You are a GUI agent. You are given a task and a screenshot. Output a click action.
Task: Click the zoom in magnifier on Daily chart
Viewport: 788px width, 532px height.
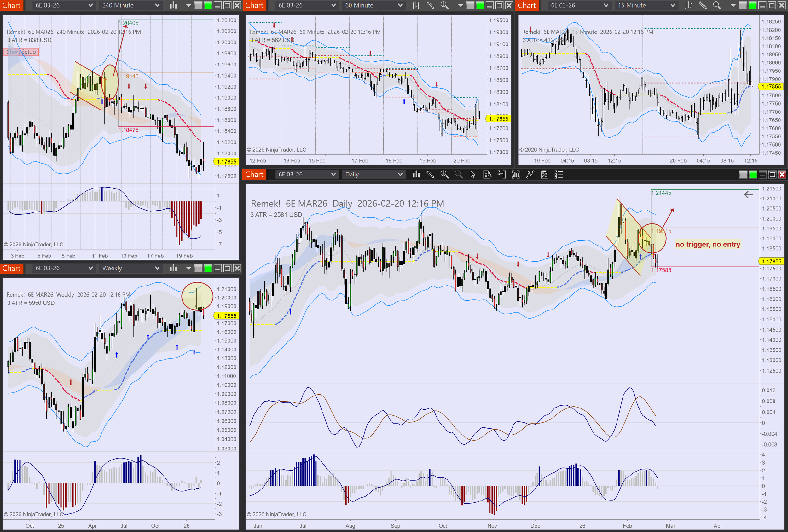[x=444, y=175]
